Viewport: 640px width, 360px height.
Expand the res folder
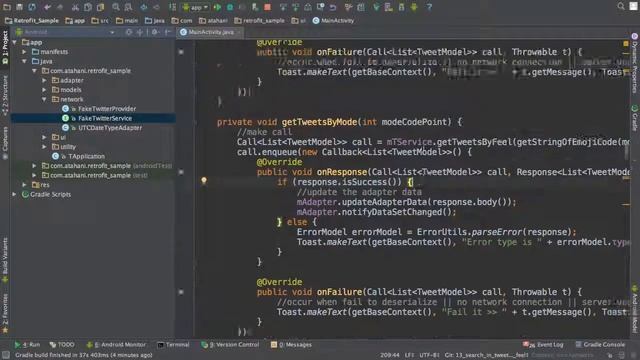24,185
